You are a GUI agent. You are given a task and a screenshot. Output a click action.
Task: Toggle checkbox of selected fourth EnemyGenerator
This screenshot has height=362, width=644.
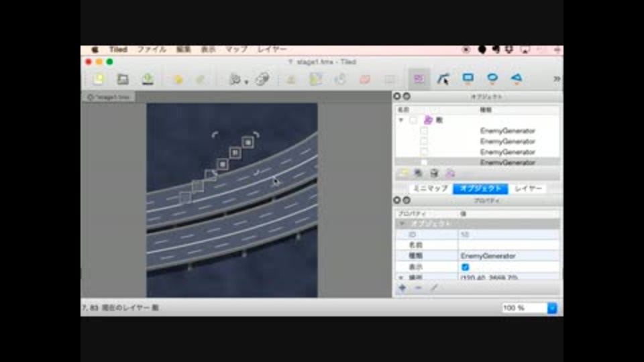coord(424,162)
